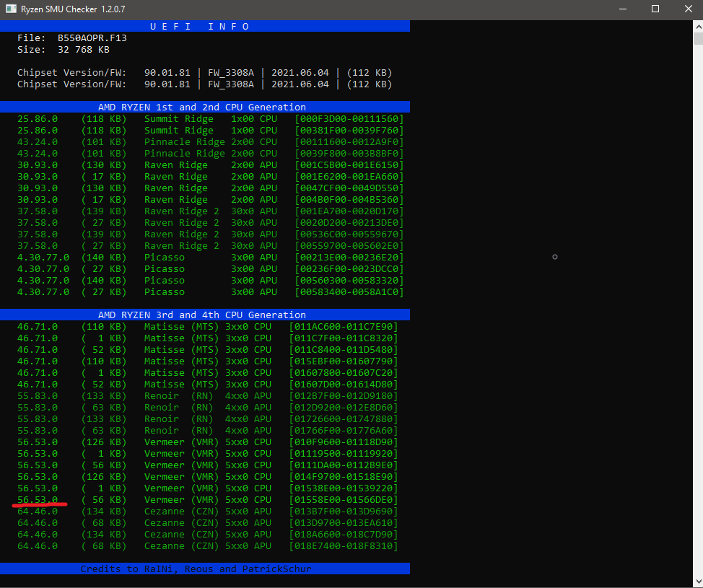This screenshot has height=588, width=703.
Task: Click address range [004B0F00-004B5360]
Action: pyautogui.click(x=349, y=200)
